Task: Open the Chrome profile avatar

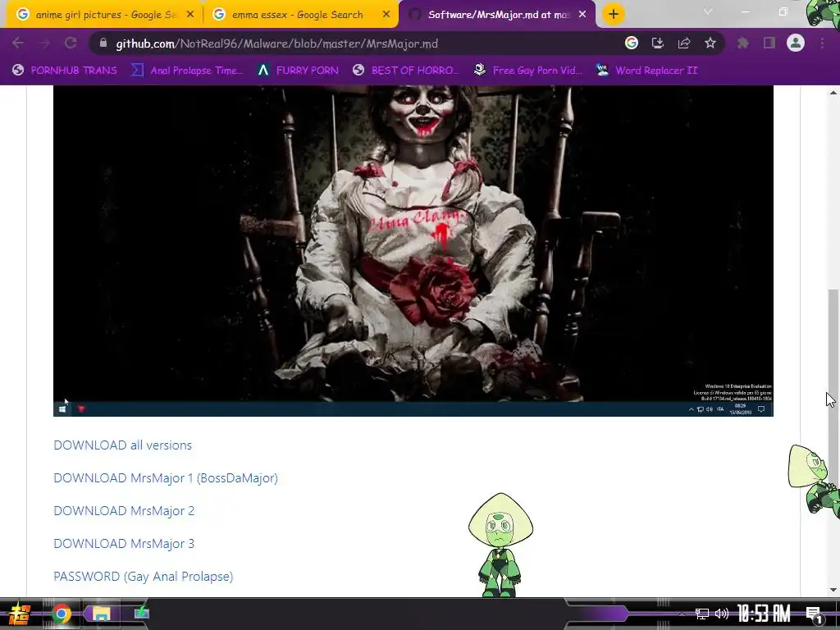Action: [x=796, y=43]
